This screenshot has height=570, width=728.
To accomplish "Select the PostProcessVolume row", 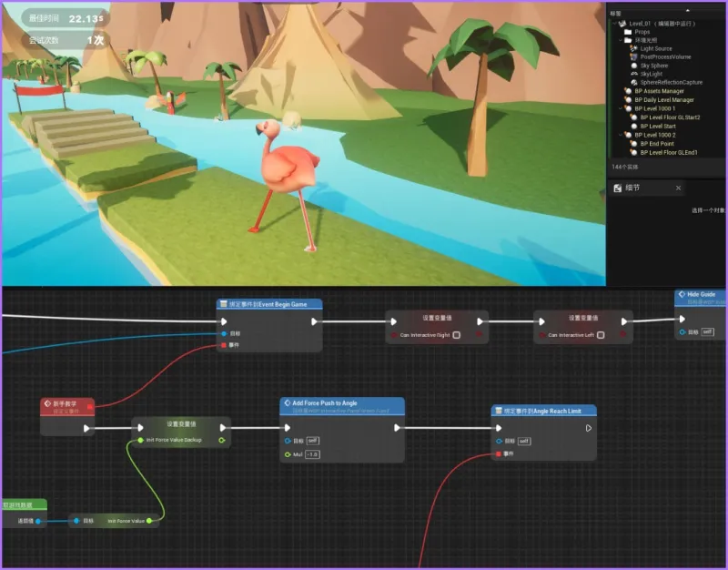I will point(668,56).
